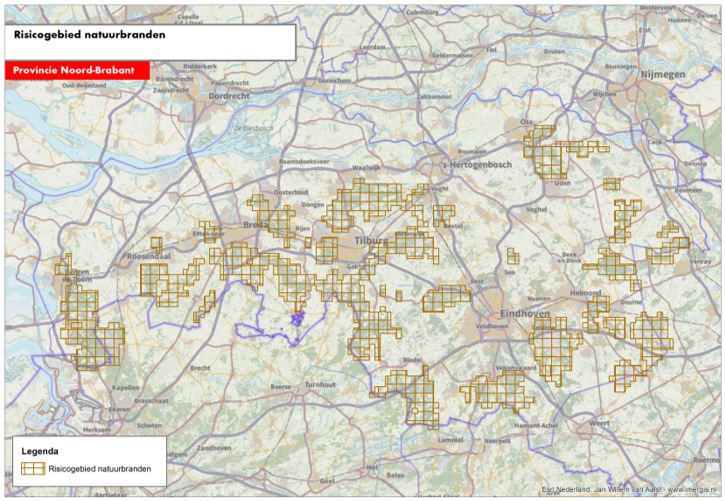The width and height of the screenshot is (725, 501).
Task: Select the Uden town label
Action: pyautogui.click(x=566, y=183)
